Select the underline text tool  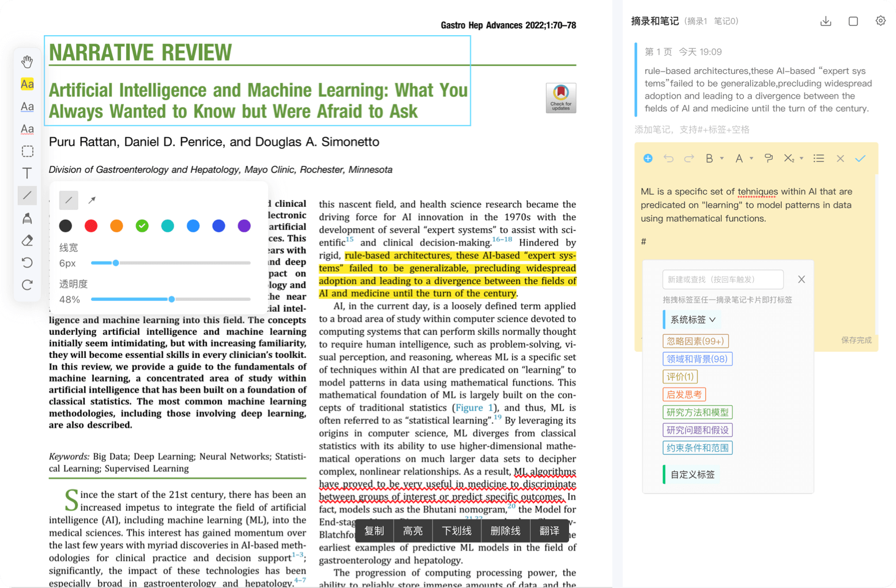[x=27, y=107]
